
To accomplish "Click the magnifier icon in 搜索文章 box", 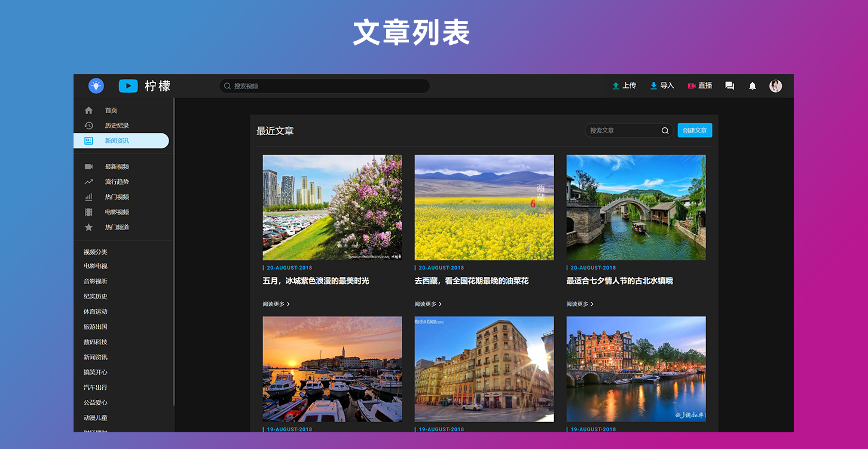I will point(665,131).
